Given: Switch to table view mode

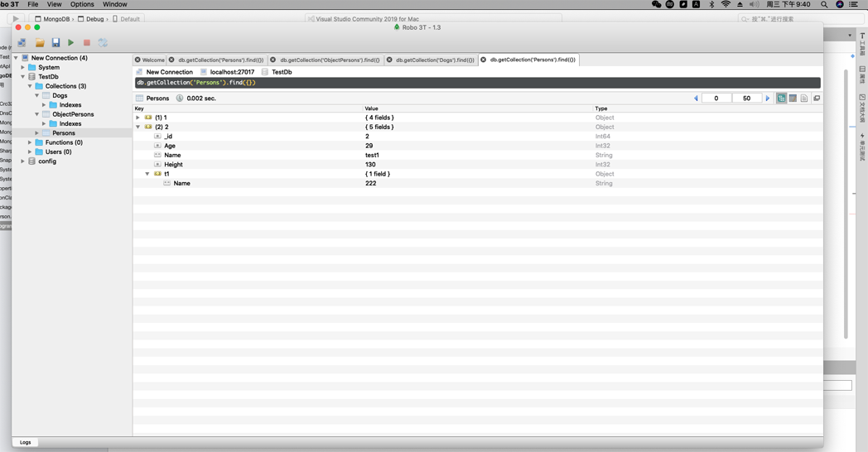Looking at the screenshot, I should coord(793,98).
